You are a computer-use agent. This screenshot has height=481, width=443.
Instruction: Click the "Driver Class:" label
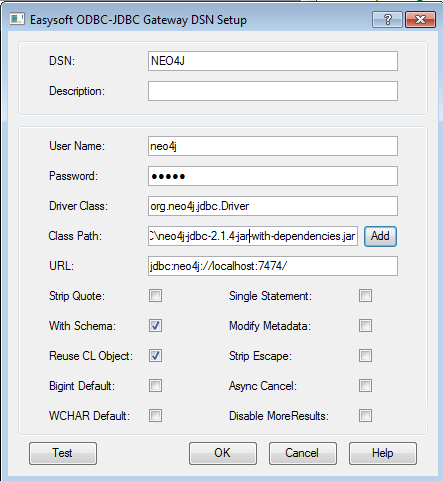pyautogui.click(x=78, y=206)
